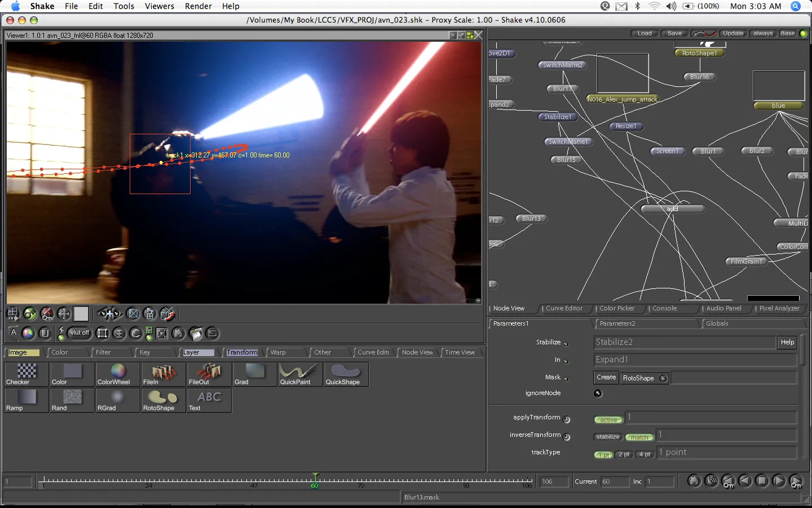This screenshot has width=812, height=508.
Task: Click the Color image node icon
Action: coord(72,374)
